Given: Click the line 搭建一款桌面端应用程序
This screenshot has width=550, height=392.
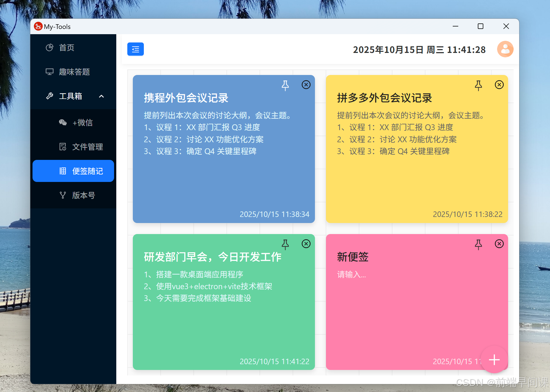Looking at the screenshot, I should coord(193,275).
